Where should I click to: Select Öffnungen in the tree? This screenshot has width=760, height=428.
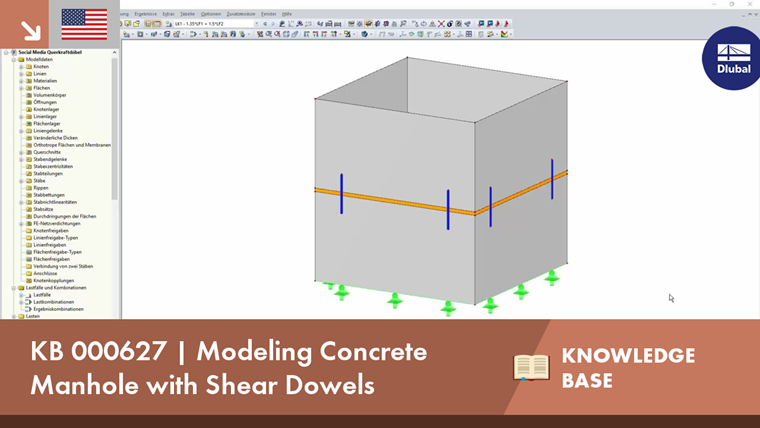[x=45, y=102]
